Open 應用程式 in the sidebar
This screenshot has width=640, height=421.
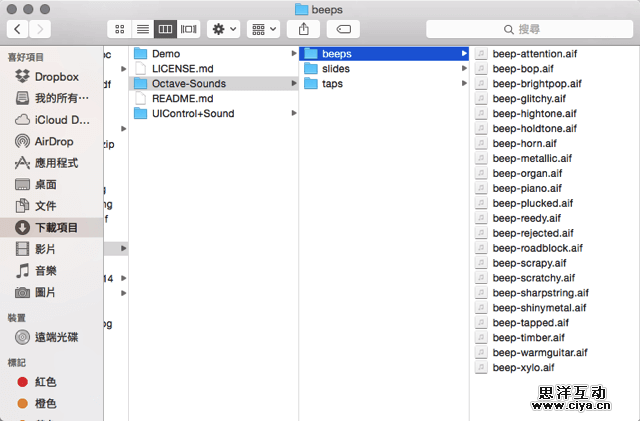pyautogui.click(x=59, y=163)
